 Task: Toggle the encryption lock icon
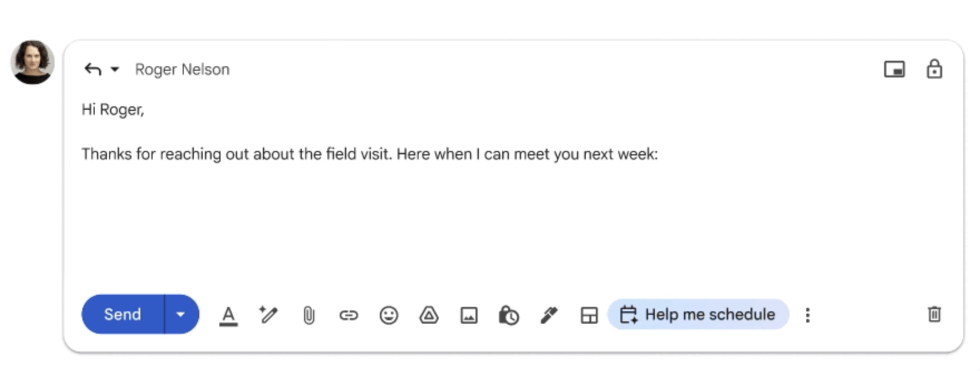click(934, 70)
